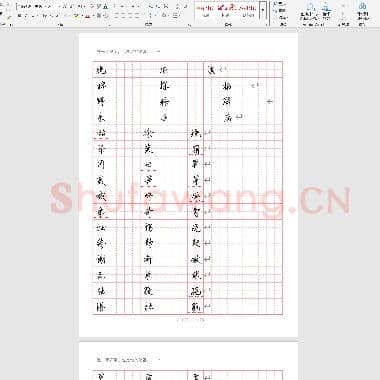Click the Clear All Formatting icon
The height and width of the screenshot is (380, 380).
coord(92,6)
